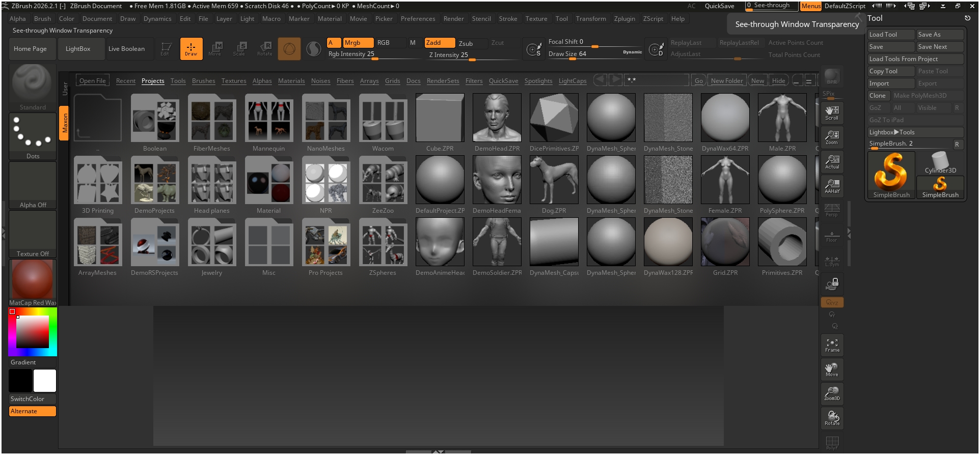Image resolution: width=980 pixels, height=455 pixels.
Task: Select the white secondary color swatch
Action: click(x=45, y=381)
